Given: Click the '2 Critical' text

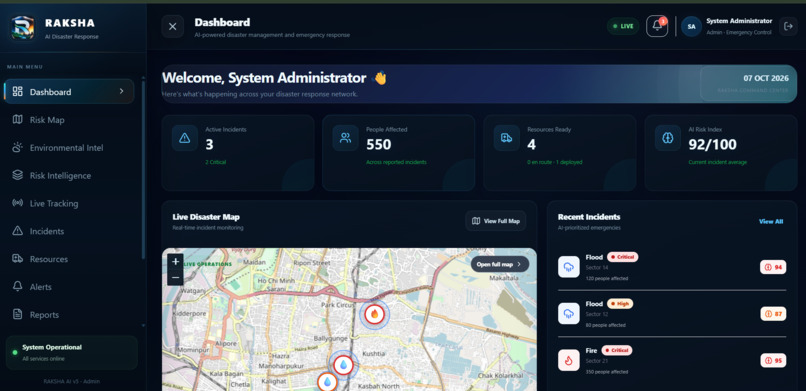Looking at the screenshot, I should pyautogui.click(x=216, y=162).
